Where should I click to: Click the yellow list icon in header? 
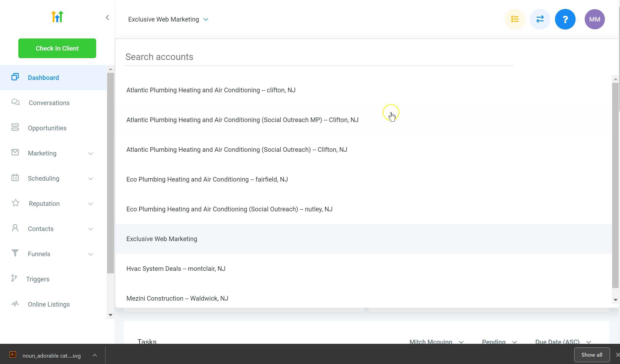(x=514, y=19)
